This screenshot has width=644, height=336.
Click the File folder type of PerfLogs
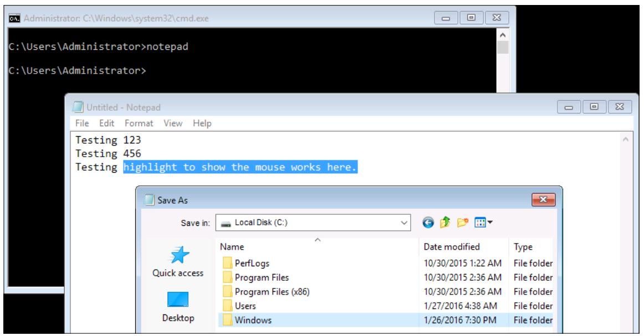point(533,263)
